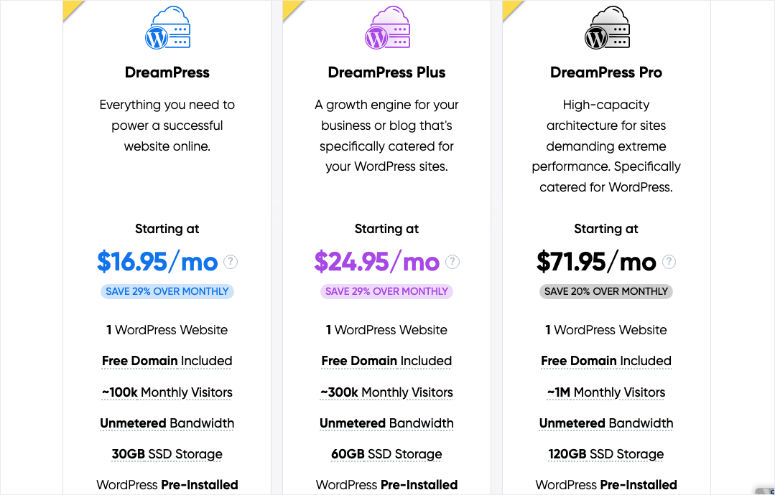Open the help tooltip next to $71.95/mo
This screenshot has height=495, width=775.
click(669, 262)
